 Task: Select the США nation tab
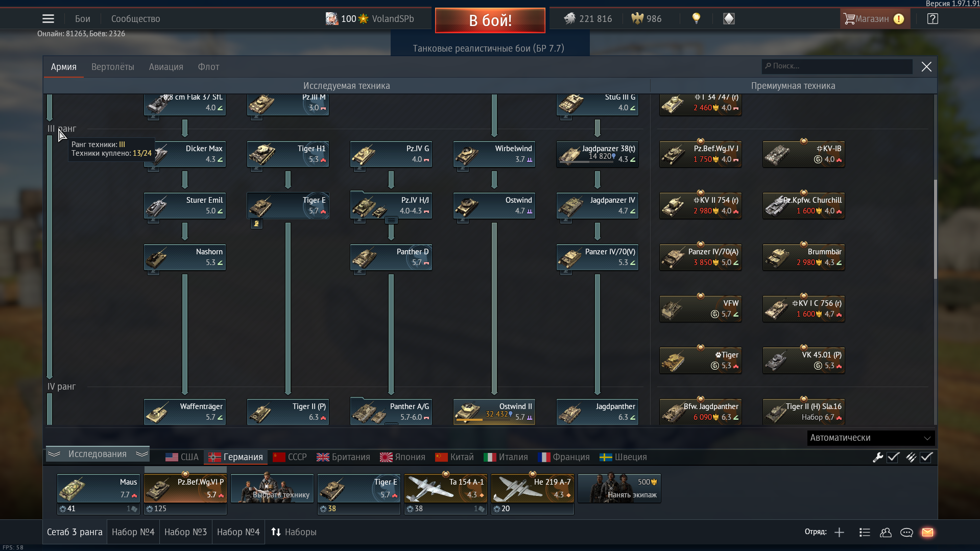tap(182, 457)
